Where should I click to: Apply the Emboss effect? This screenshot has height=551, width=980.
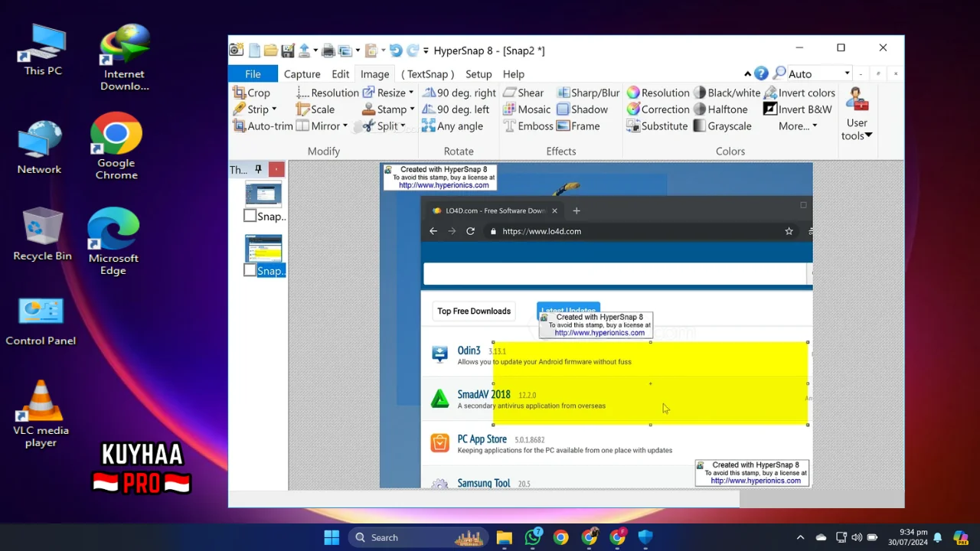(x=528, y=126)
